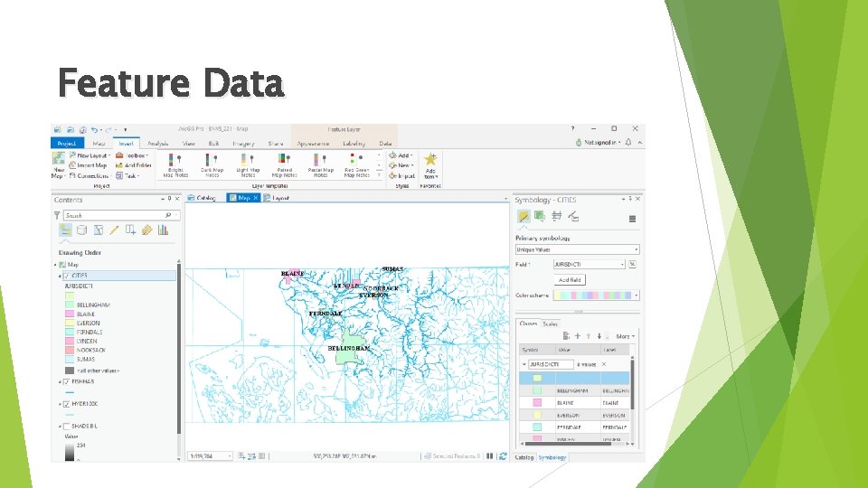868x488 pixels.
Task: Click the expression button beside Field
Action: (x=633, y=265)
